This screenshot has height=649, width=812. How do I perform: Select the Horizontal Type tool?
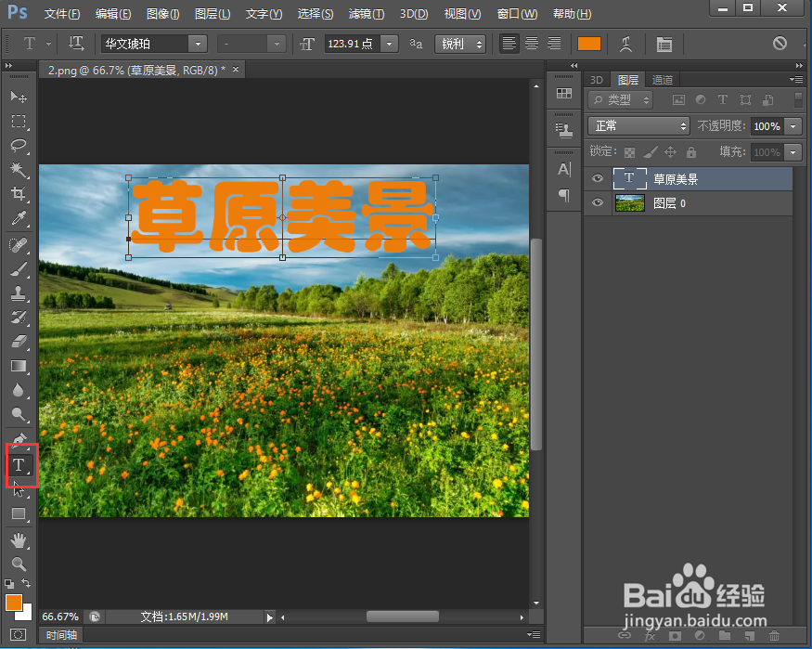click(x=20, y=464)
